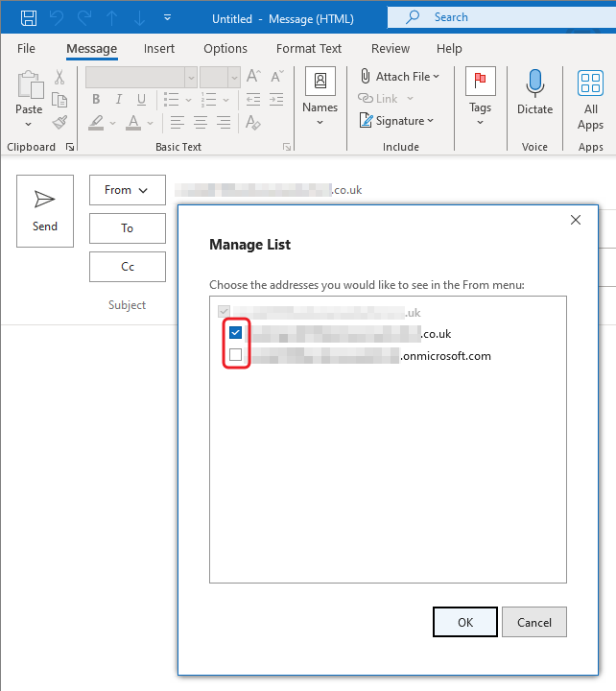This screenshot has width=616, height=691.
Task: Open font color dropdown arrow
Action: 151,123
